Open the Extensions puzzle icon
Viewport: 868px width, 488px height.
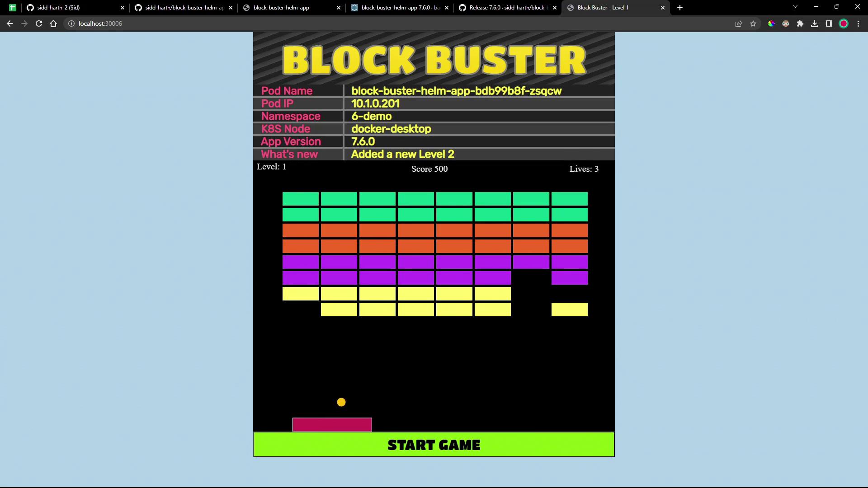pyautogui.click(x=800, y=23)
